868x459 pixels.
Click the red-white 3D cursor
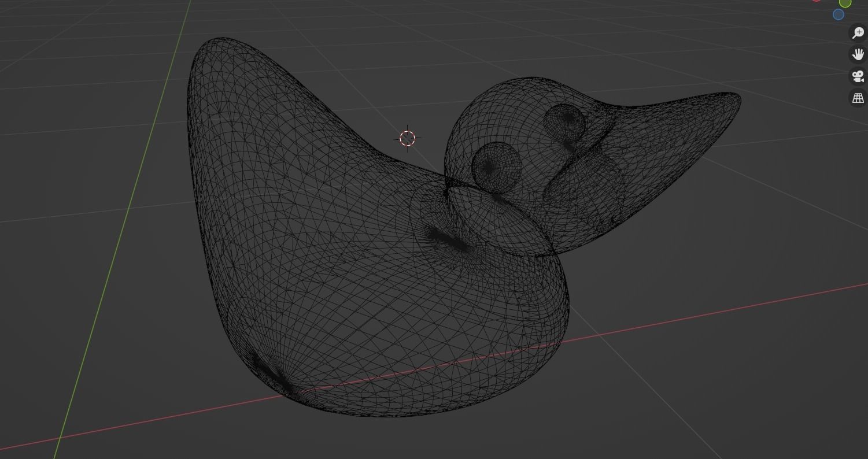pos(407,139)
